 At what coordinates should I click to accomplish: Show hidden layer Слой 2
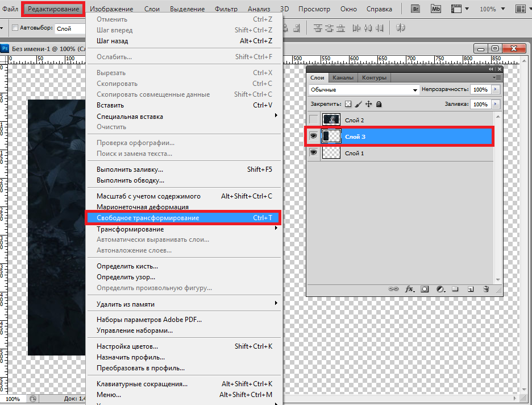click(x=313, y=120)
